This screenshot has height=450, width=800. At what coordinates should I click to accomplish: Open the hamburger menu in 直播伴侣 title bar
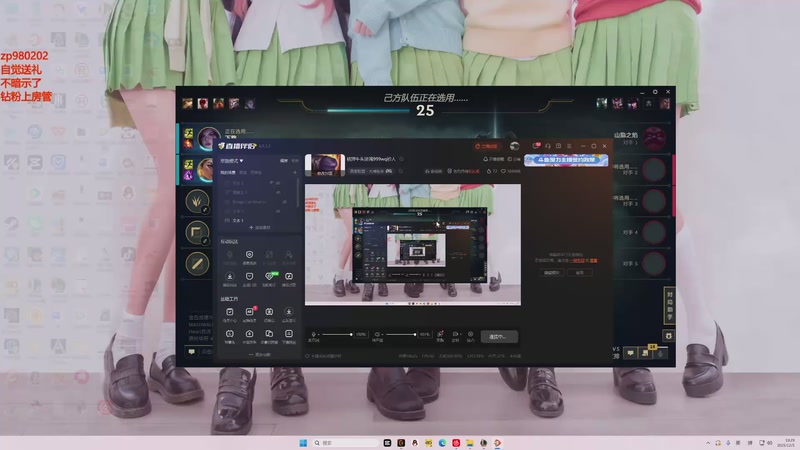click(x=569, y=146)
